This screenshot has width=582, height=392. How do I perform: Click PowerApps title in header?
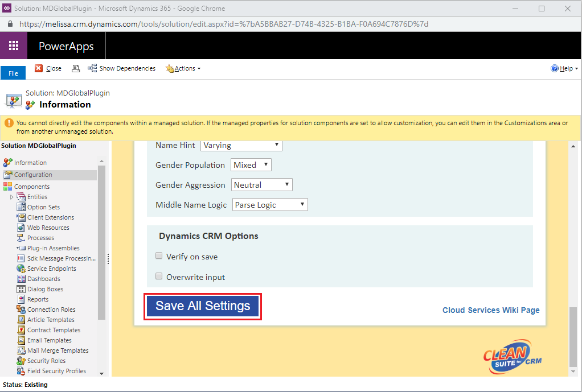point(66,46)
